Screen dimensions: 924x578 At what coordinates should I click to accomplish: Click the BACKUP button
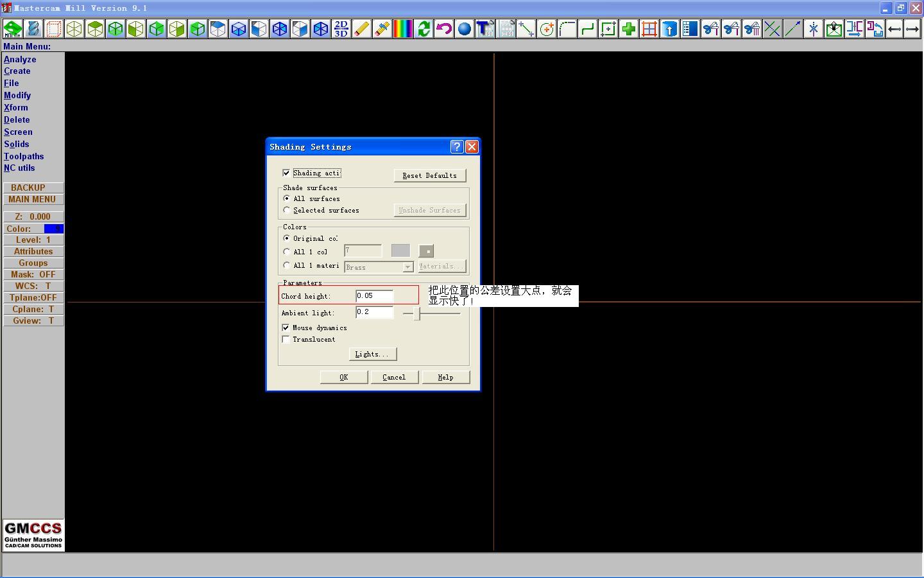(33, 188)
